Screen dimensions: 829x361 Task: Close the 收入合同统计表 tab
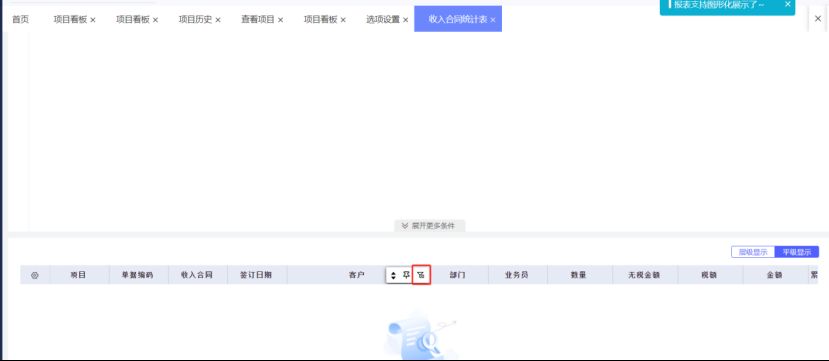(493, 20)
